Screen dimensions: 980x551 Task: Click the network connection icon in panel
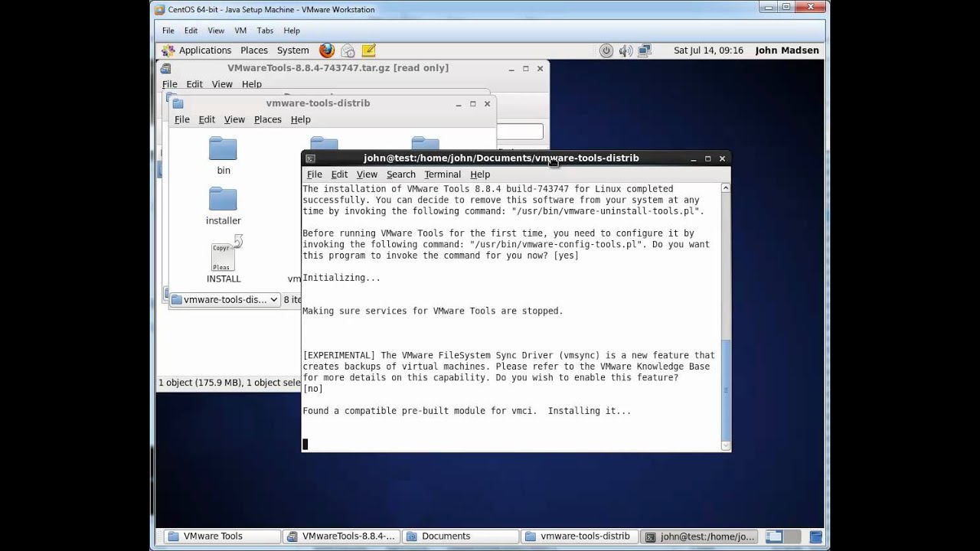pyautogui.click(x=645, y=51)
